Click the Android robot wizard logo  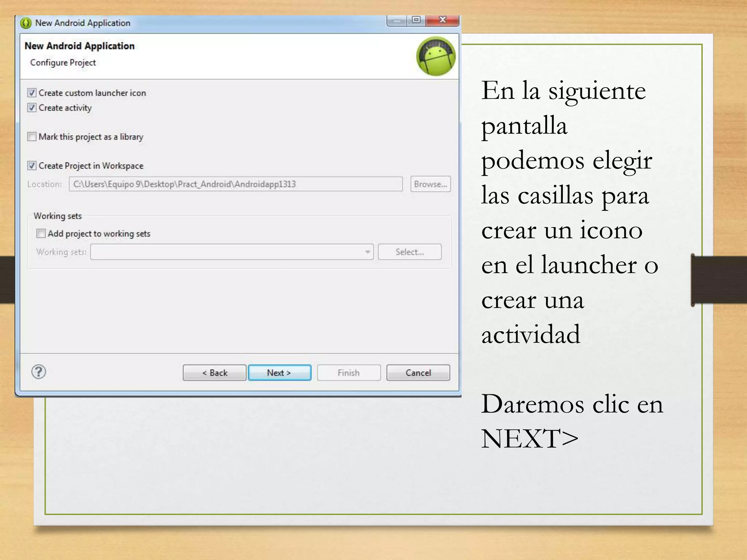[x=436, y=56]
